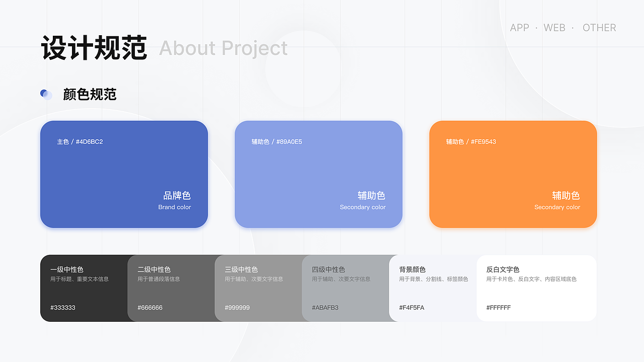Viewport: 644px width, 362px height.
Task: Click the 反白文字色 swatch title
Action: tap(503, 269)
